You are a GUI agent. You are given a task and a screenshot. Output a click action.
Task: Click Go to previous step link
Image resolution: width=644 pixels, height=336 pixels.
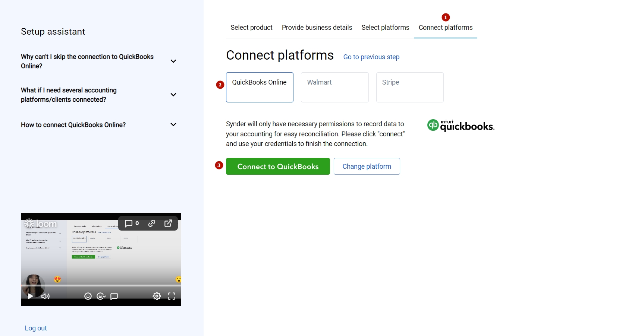coord(371,57)
